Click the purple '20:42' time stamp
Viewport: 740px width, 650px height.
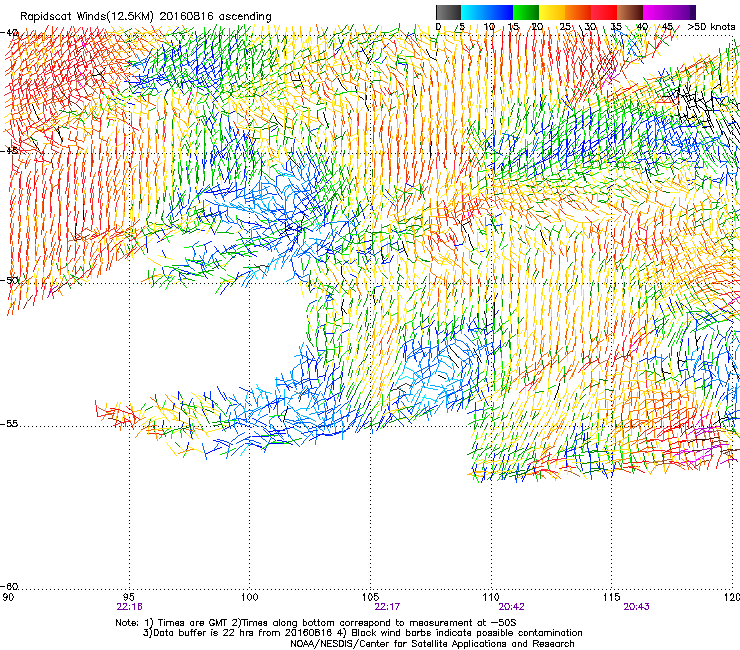[x=512, y=607]
